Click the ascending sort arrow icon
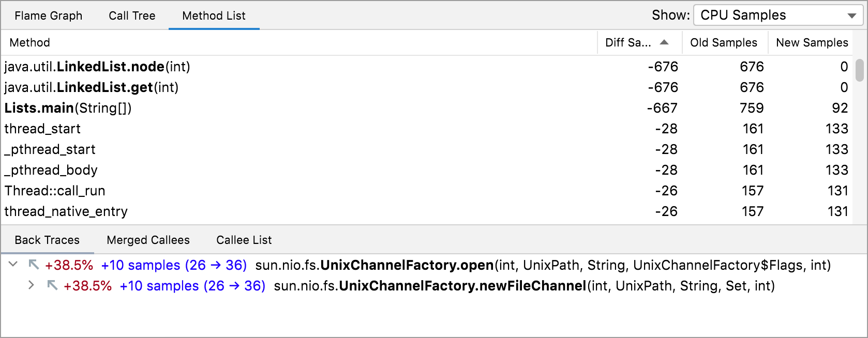The width and height of the screenshot is (868, 338). tap(664, 42)
